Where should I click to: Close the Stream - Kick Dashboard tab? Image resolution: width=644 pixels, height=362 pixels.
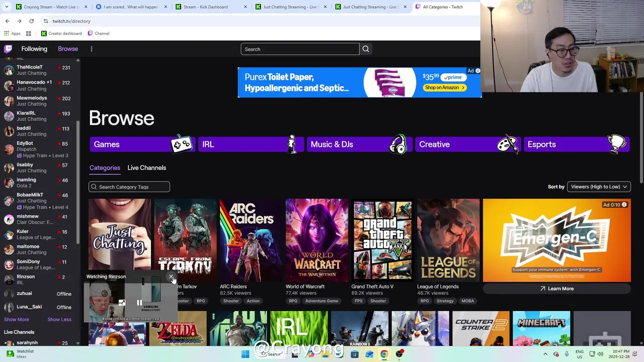coord(246,7)
